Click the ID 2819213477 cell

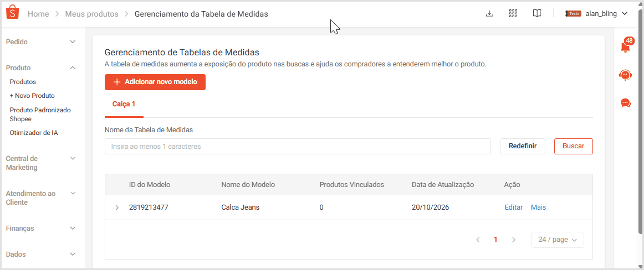tap(149, 207)
